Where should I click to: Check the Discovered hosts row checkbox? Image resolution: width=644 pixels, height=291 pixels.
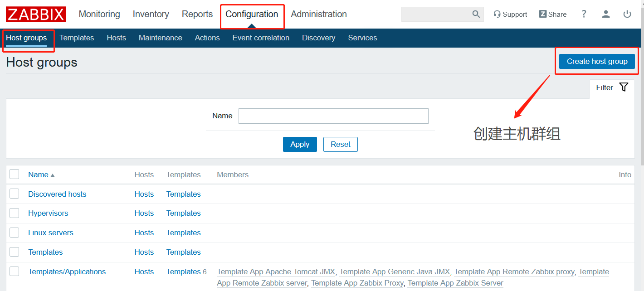tap(14, 194)
